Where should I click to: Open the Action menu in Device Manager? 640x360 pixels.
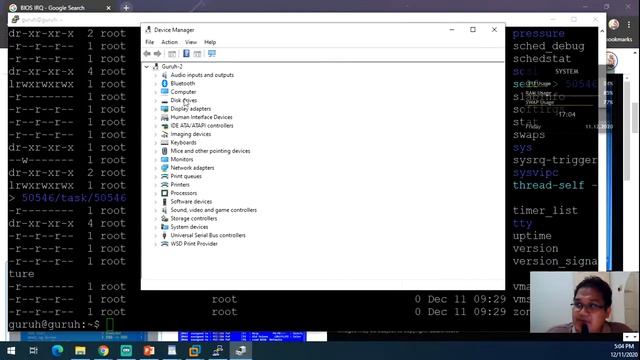[169, 42]
